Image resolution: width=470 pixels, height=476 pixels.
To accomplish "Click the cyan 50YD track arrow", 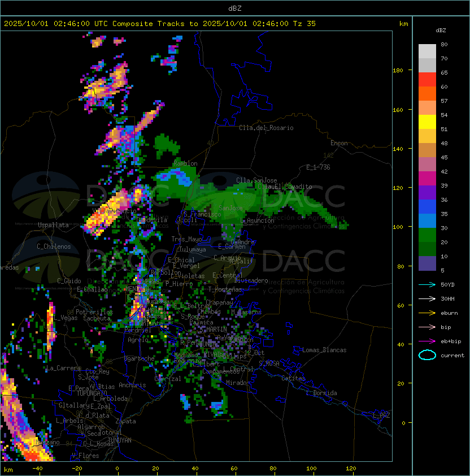I will tap(427, 284).
